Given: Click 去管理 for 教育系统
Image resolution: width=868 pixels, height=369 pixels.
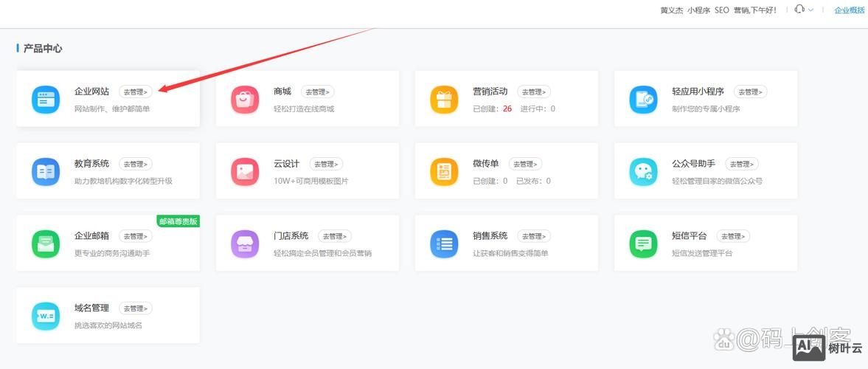Looking at the screenshot, I should tap(136, 164).
